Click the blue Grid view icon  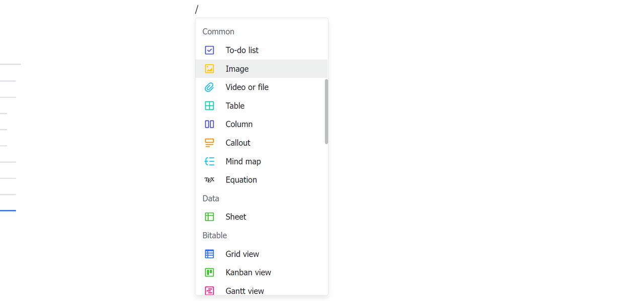click(x=209, y=254)
